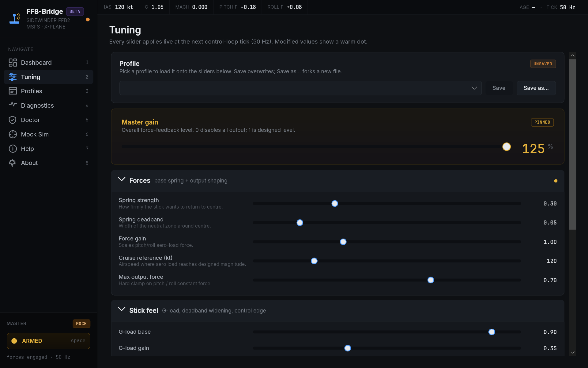Open the profile selection dropdown

coord(300,88)
